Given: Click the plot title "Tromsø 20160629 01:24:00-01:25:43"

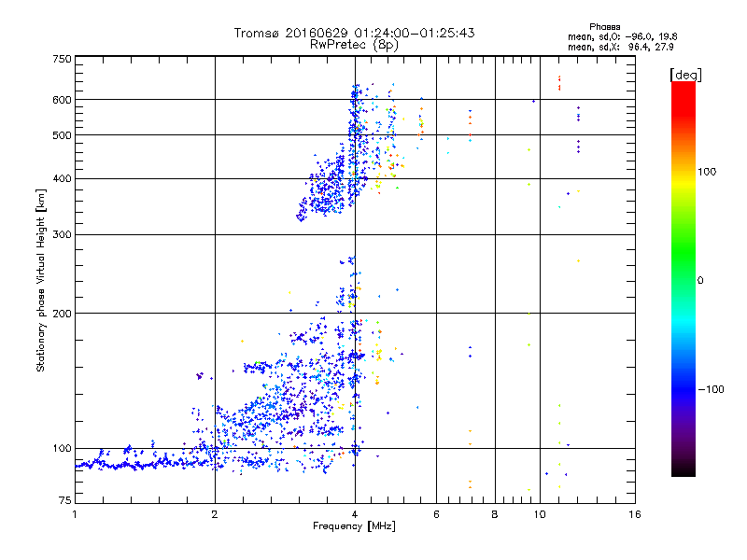Looking at the screenshot, I should (354, 33).
